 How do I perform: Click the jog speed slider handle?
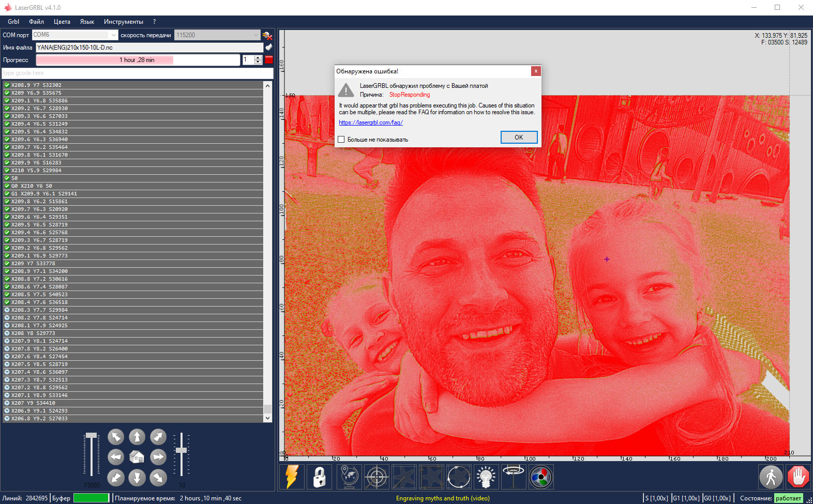[91, 436]
